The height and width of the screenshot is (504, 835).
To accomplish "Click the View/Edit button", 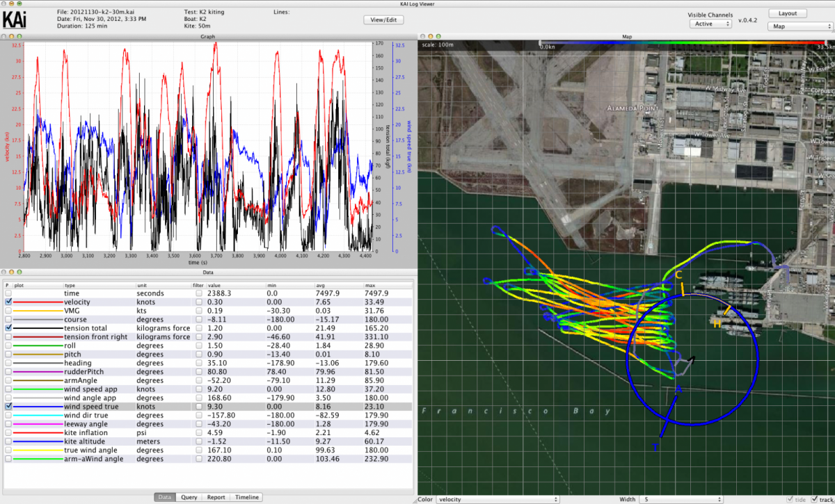I will click(383, 20).
